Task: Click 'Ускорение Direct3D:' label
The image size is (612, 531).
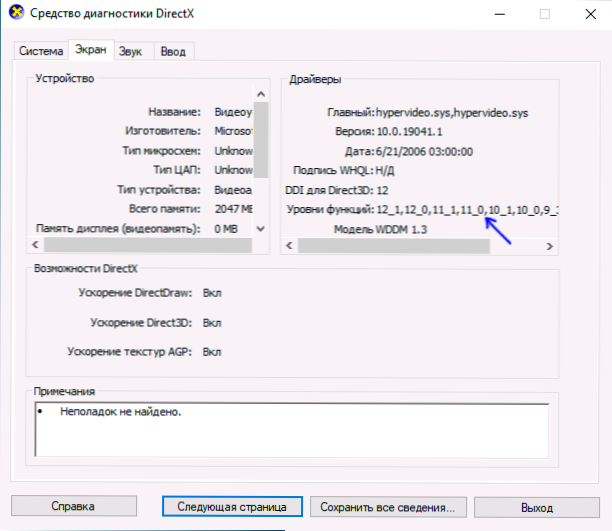Action: (x=141, y=323)
